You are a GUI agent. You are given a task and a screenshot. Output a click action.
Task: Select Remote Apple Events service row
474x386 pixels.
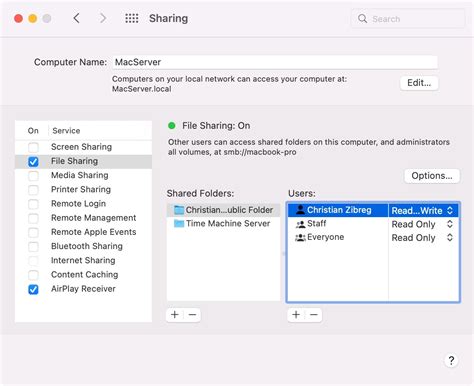(x=83, y=232)
